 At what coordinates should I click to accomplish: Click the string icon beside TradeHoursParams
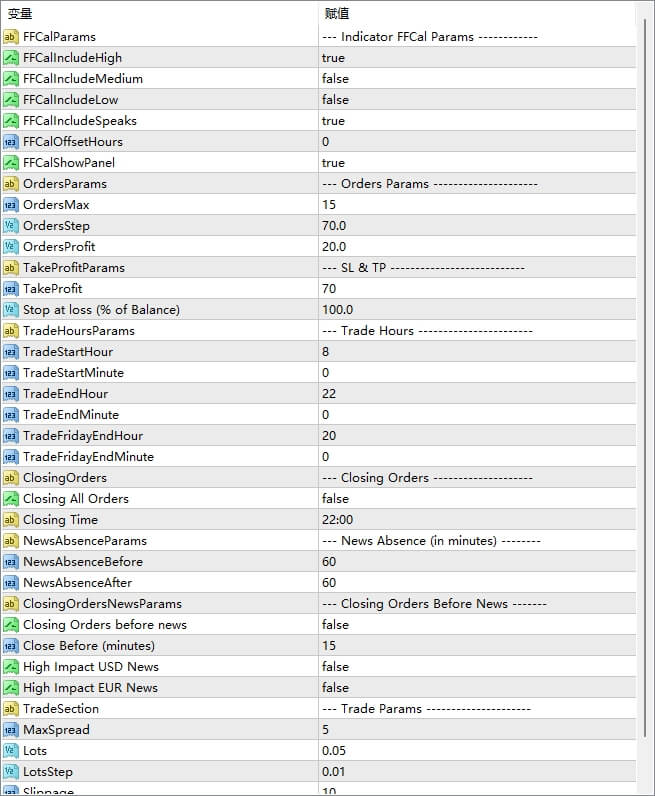[10, 331]
